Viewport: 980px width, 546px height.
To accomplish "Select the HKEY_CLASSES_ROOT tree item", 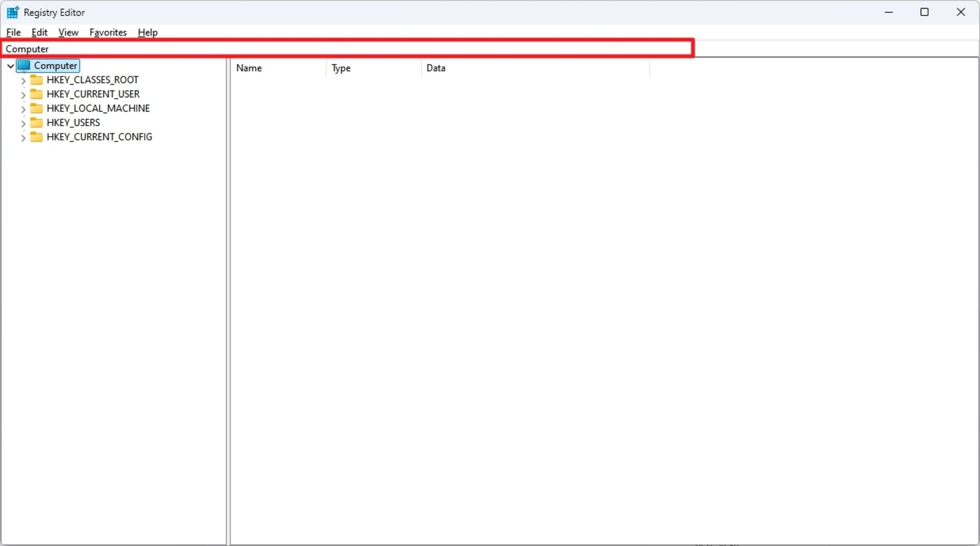I will [x=93, y=80].
